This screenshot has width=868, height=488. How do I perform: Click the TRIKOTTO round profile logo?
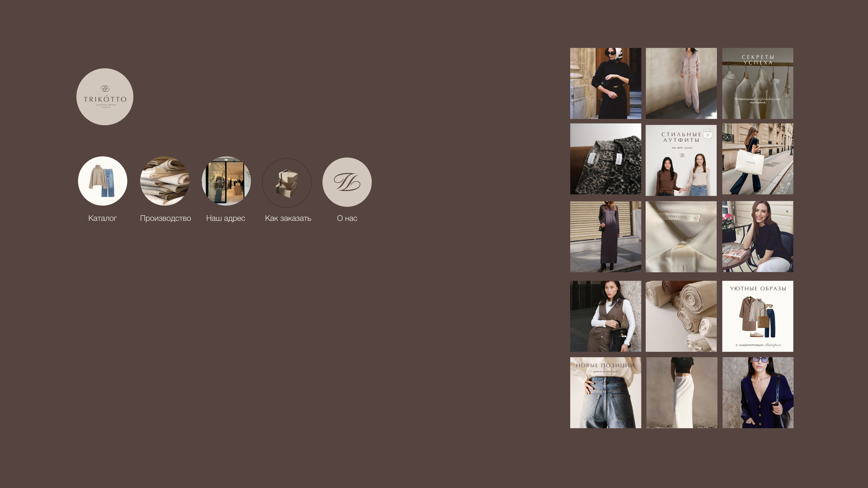tap(105, 97)
